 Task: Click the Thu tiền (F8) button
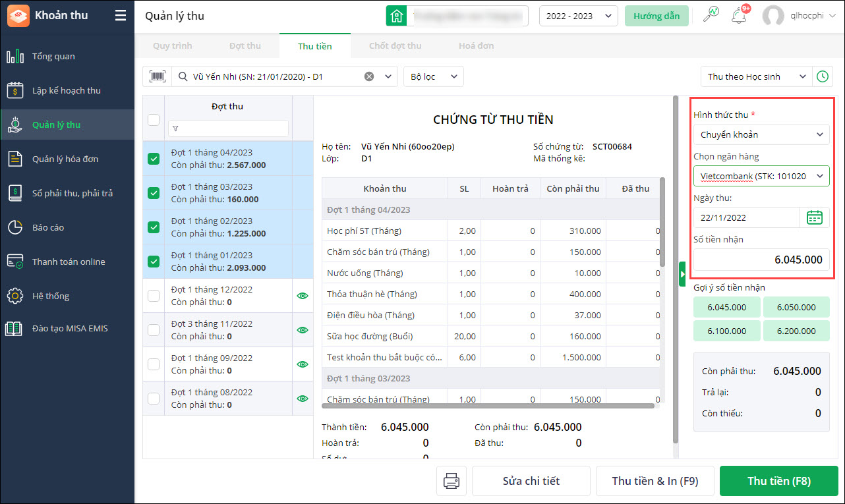click(x=778, y=481)
